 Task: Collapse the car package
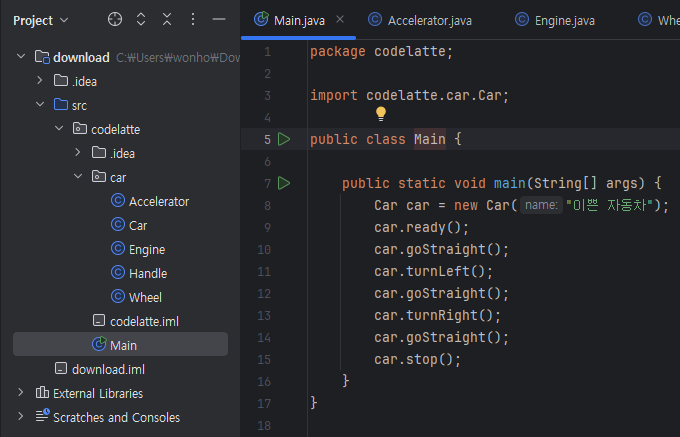[x=78, y=176]
